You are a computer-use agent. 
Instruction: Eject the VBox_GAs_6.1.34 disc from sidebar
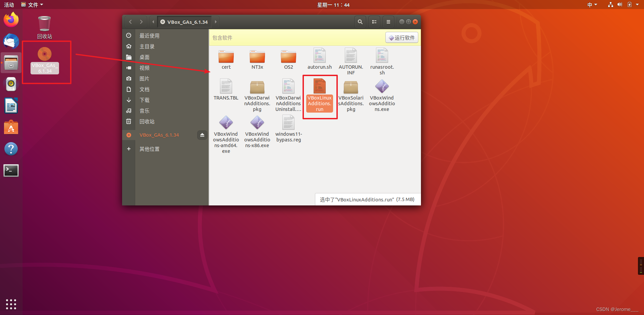(x=202, y=135)
